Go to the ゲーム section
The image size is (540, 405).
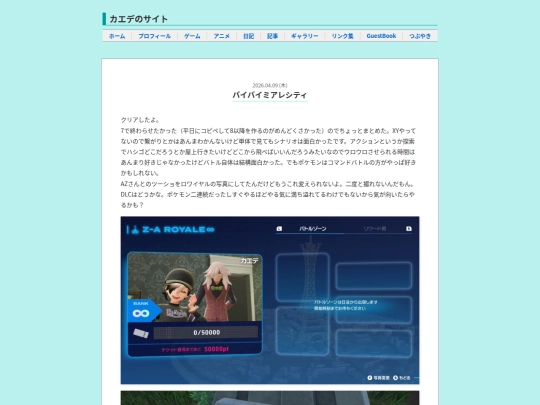192,36
